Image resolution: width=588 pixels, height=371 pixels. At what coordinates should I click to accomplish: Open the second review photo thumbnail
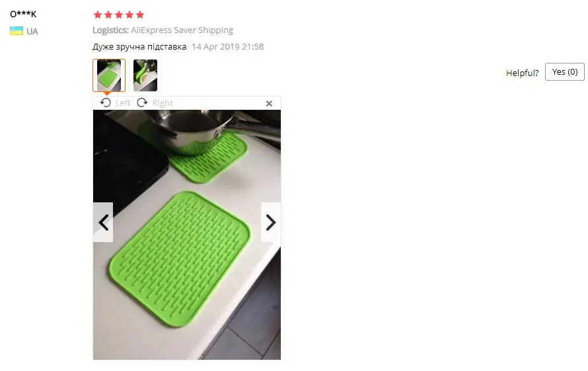click(x=145, y=75)
